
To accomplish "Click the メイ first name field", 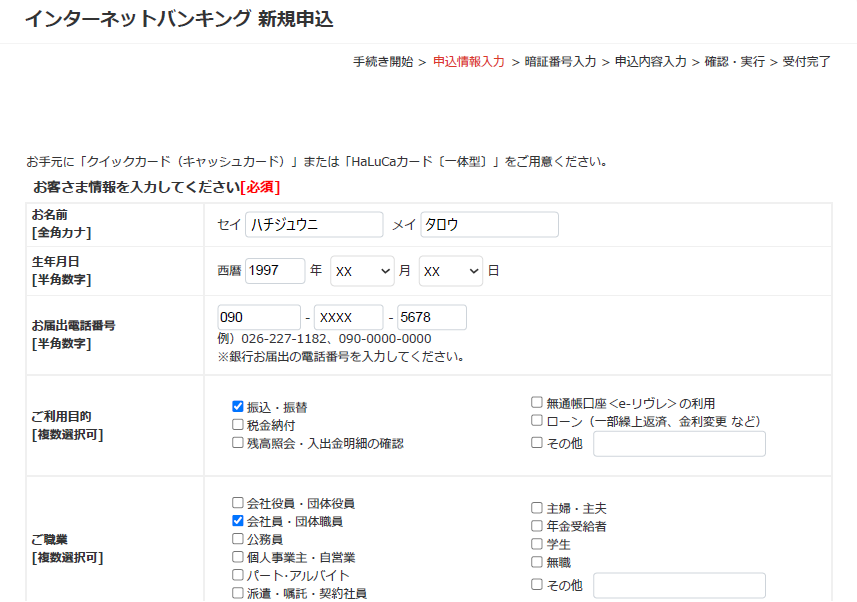I will click(x=489, y=224).
